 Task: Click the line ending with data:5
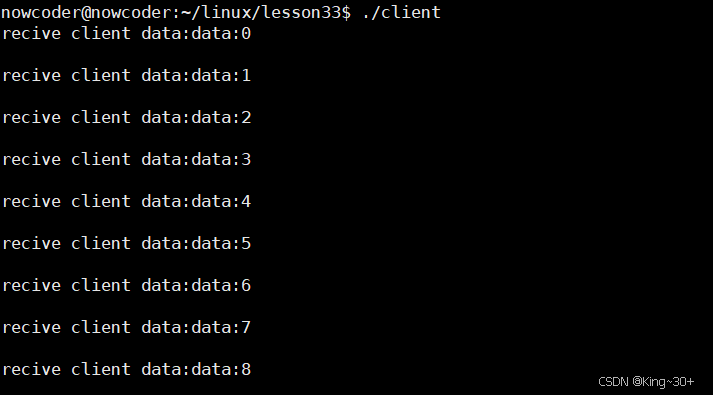pos(127,244)
